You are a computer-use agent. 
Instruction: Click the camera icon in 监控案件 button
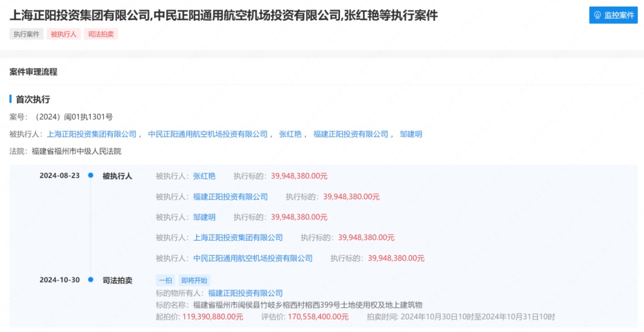598,15
